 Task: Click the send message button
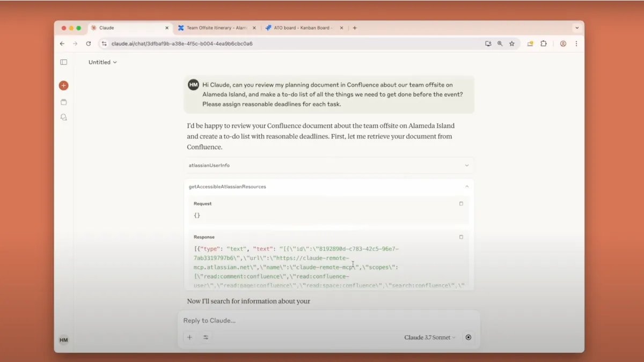[x=468, y=337]
